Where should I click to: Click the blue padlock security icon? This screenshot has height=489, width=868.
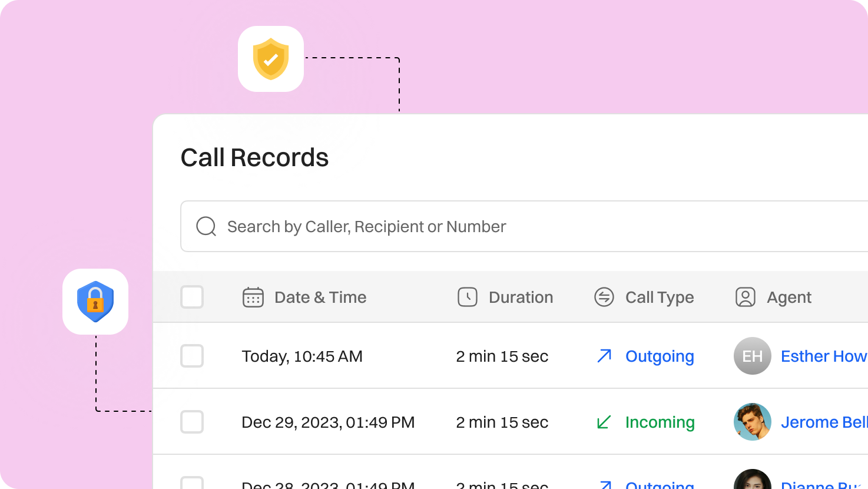coord(95,302)
